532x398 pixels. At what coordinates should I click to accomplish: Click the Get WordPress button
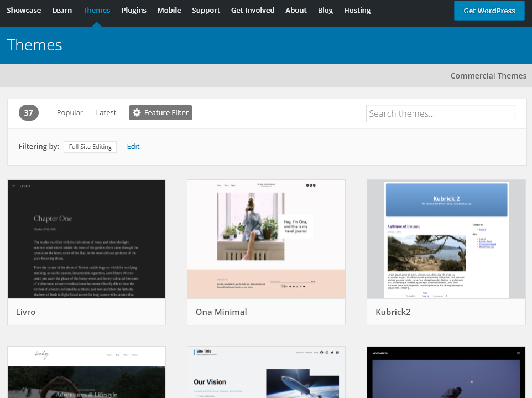point(489,11)
